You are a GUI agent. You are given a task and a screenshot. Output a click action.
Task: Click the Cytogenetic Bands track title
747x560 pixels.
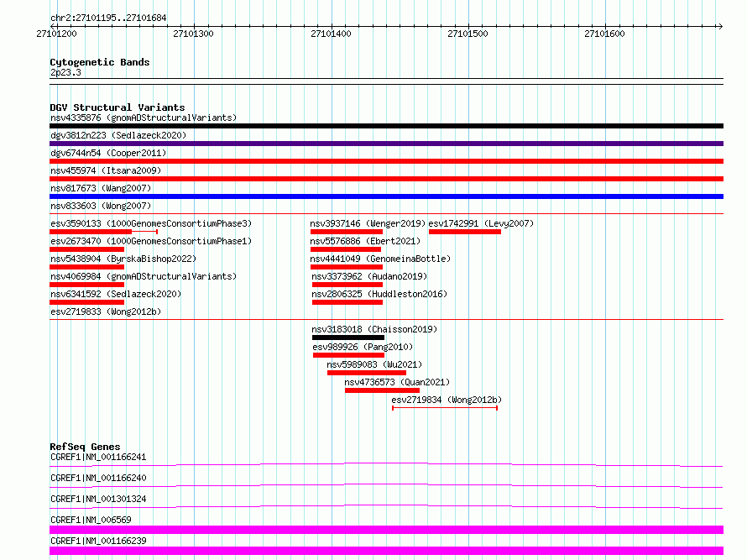100,62
